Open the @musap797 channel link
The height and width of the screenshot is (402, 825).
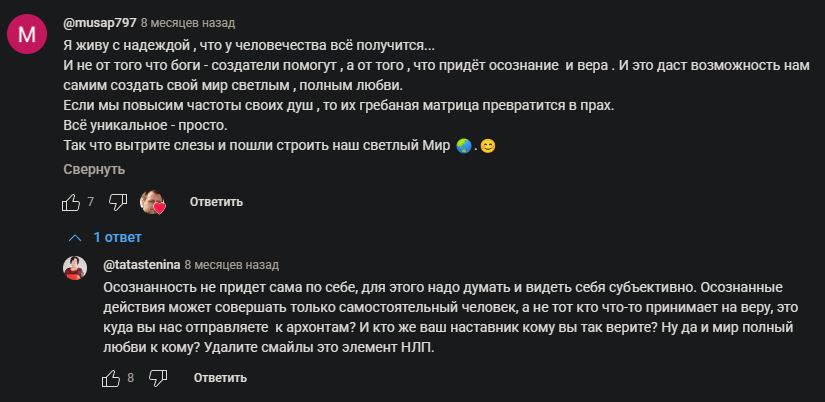pos(100,23)
